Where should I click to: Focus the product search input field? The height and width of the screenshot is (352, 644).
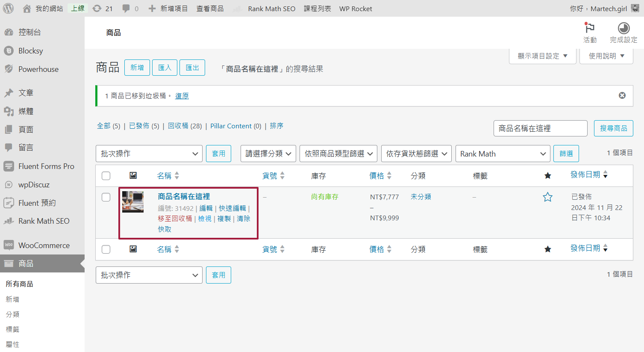point(540,128)
